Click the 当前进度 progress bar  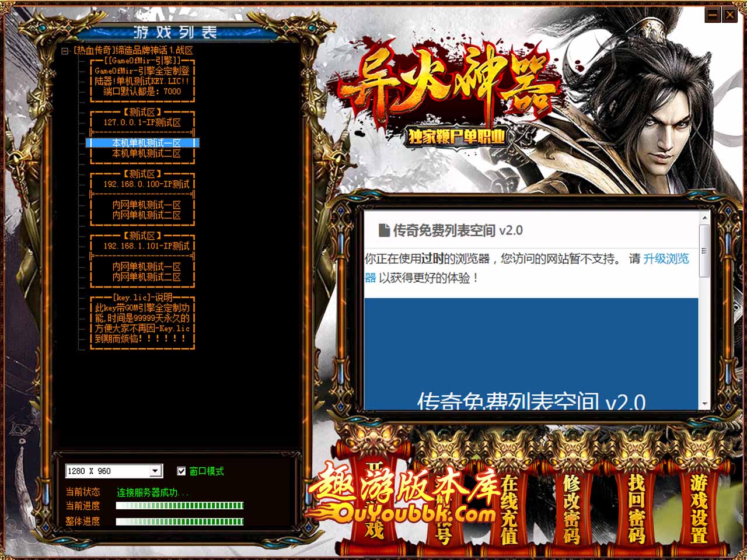179,506
